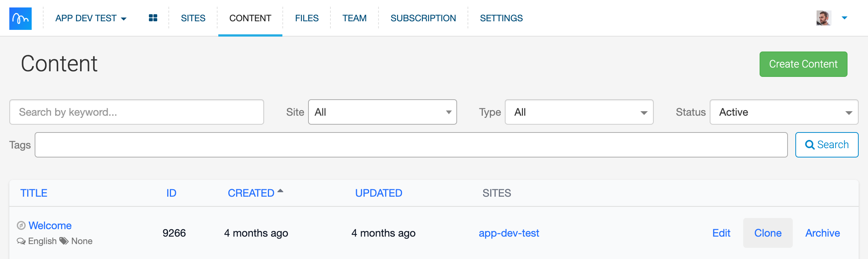Open the Type filter dropdown
This screenshot has width=868, height=259.
coord(579,112)
